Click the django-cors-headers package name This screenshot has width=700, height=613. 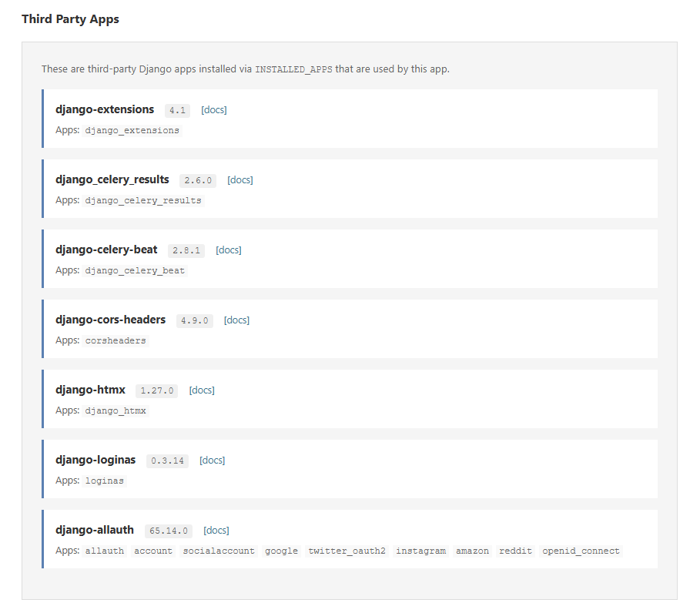pos(110,320)
